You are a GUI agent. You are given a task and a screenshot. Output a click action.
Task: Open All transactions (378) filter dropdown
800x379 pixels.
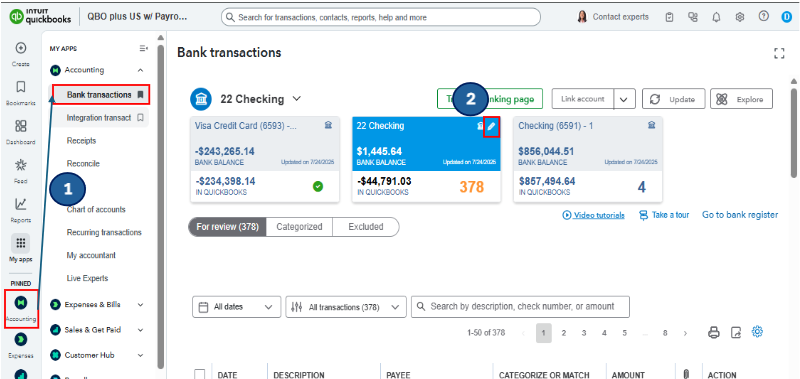click(346, 307)
